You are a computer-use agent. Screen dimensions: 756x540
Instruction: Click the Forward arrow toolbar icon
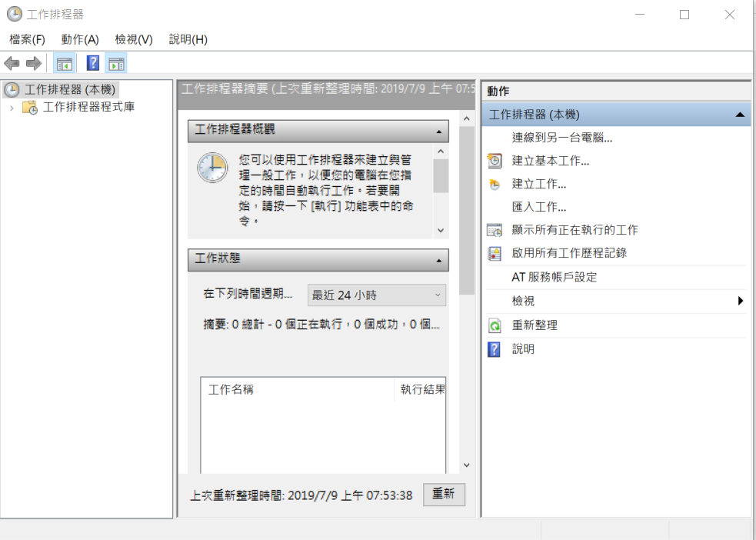(33, 63)
